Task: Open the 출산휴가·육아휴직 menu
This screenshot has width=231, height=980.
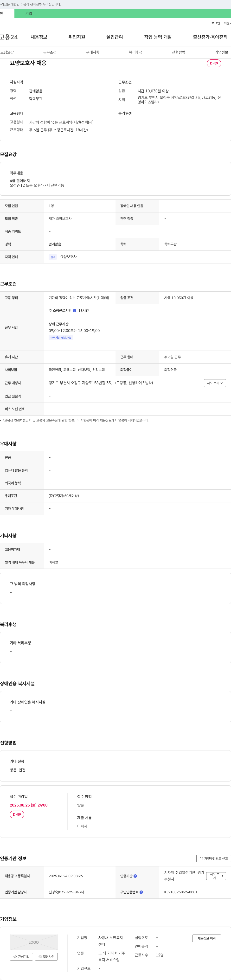Action: pyautogui.click(x=210, y=37)
